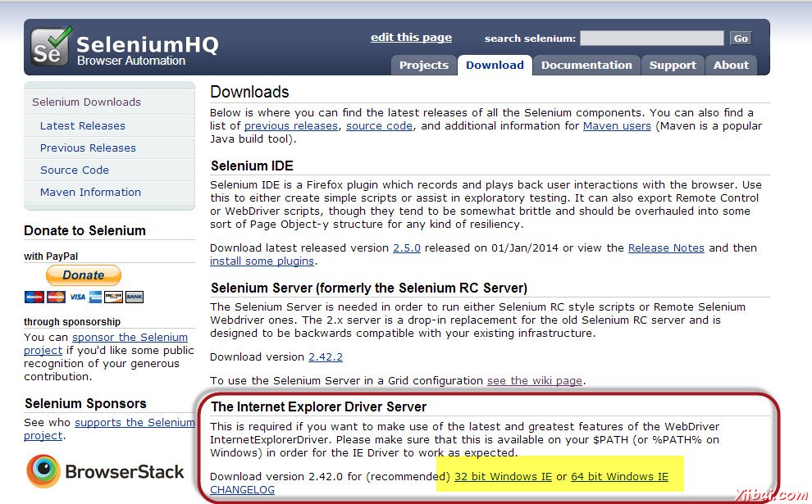
Task: Click the SeleniumHQ logo icon
Action: [52, 47]
